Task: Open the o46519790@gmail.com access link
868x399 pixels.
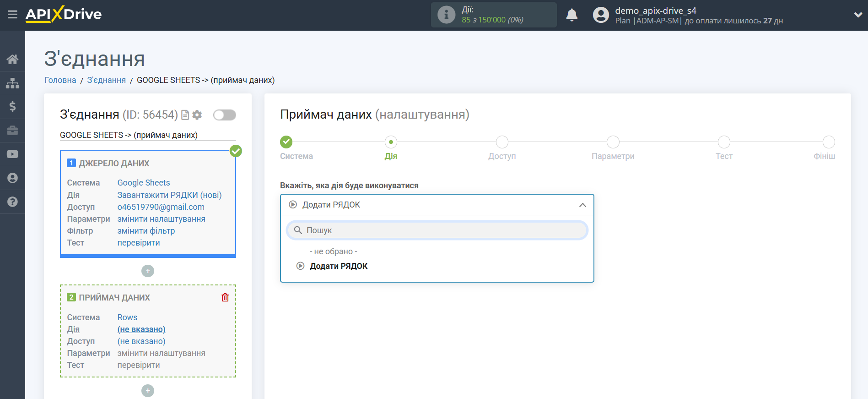Action: click(x=161, y=207)
